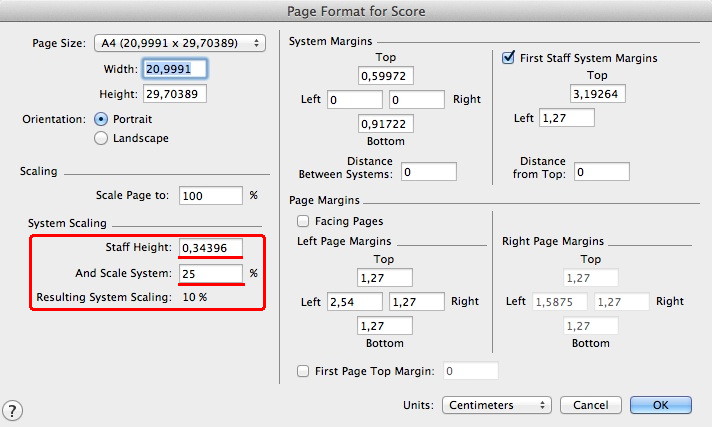Edit the And Scale System percentage field
This screenshot has width=712, height=427.
pos(211,273)
